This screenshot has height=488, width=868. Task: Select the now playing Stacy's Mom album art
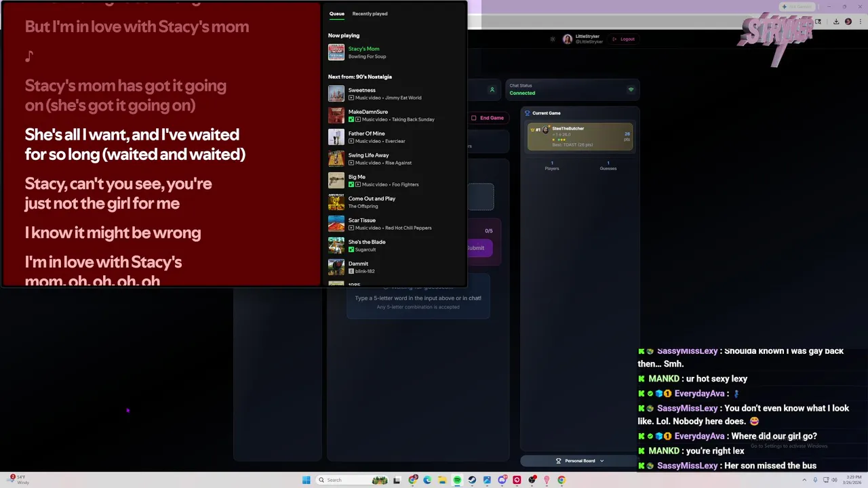[336, 52]
